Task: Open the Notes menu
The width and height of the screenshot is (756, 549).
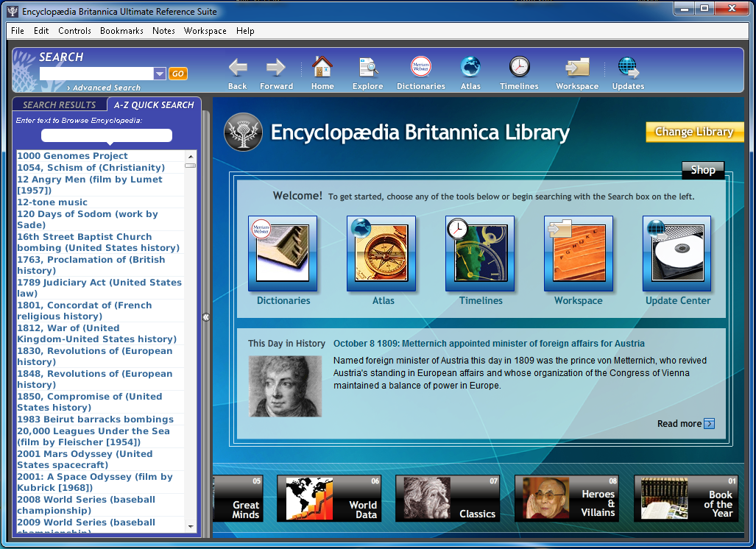Action: click(163, 31)
